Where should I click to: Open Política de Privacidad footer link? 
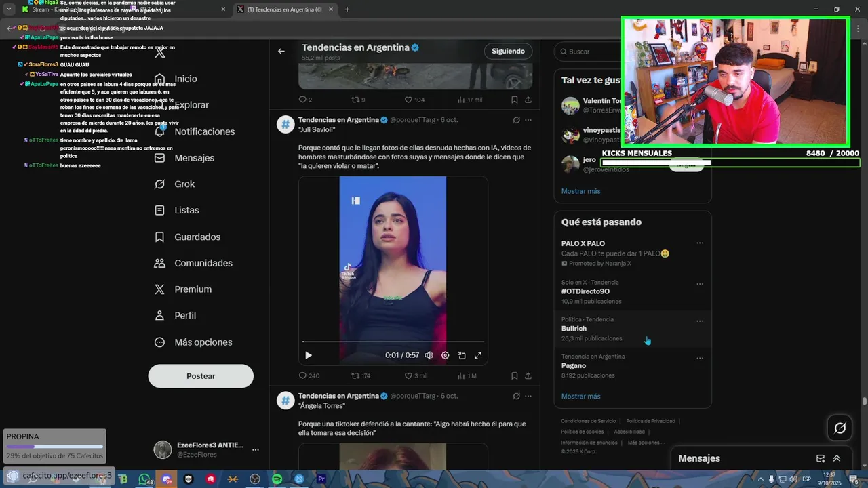click(650, 421)
